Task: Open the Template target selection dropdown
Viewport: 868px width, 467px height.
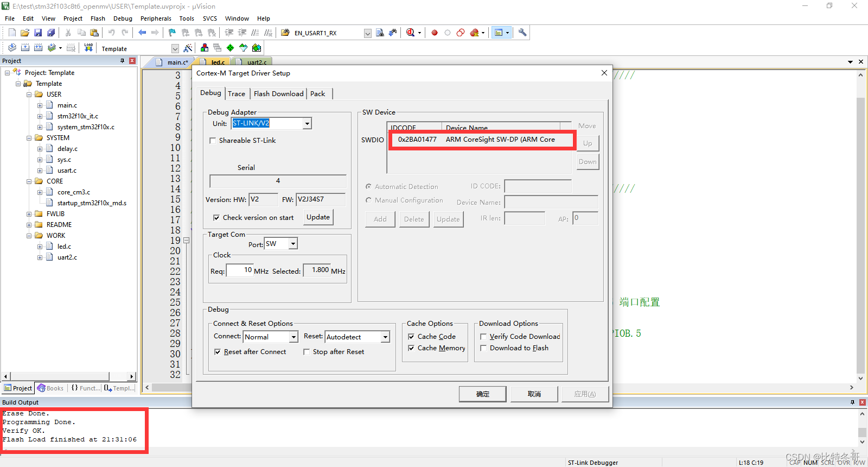Action: pos(175,49)
